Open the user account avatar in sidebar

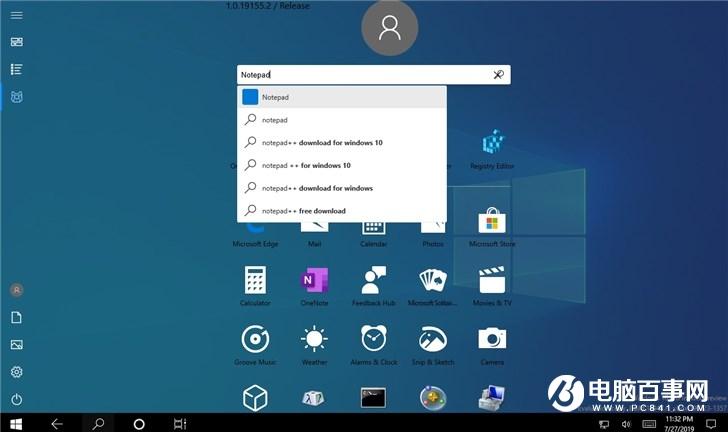[16, 290]
